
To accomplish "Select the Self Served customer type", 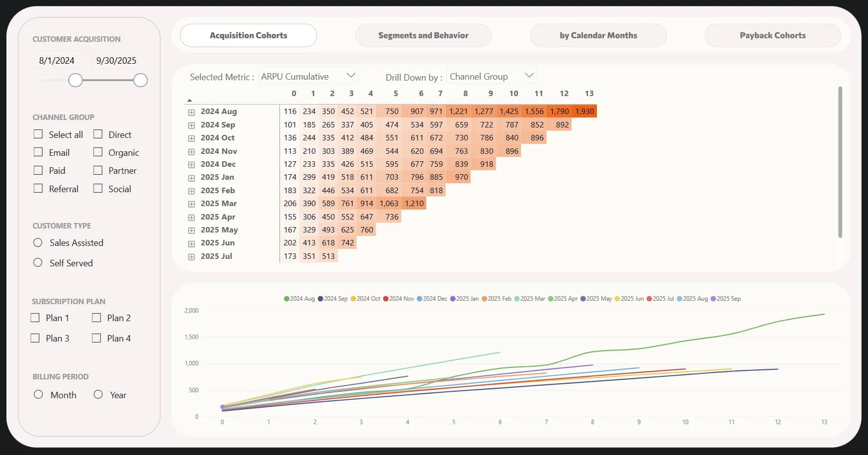I will point(38,262).
